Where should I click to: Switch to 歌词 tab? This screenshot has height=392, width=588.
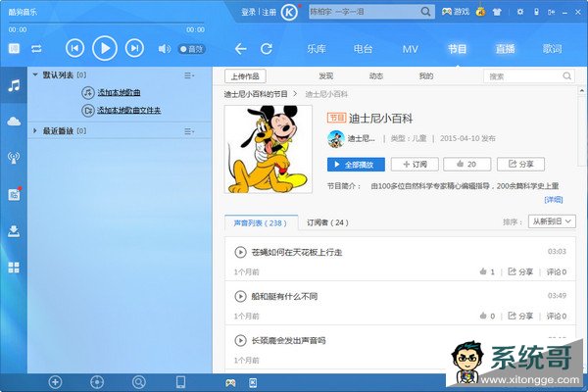552,49
